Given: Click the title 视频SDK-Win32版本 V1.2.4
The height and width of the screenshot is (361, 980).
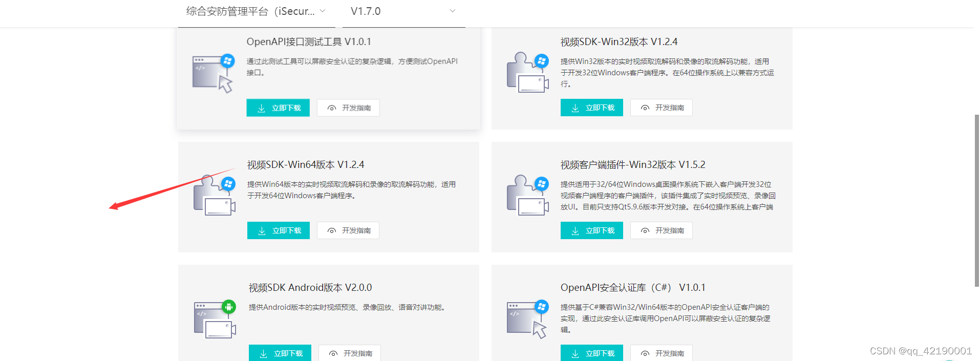Looking at the screenshot, I should point(619,41).
